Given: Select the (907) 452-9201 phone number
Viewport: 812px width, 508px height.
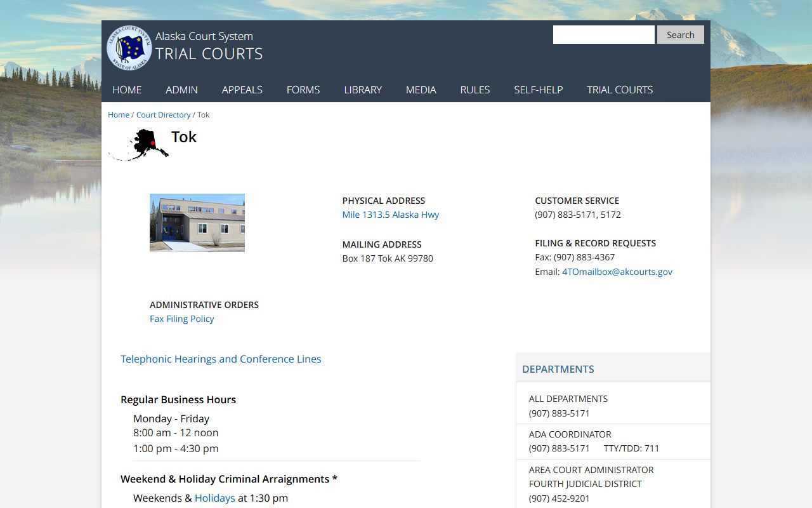Looking at the screenshot, I should pos(560,498).
